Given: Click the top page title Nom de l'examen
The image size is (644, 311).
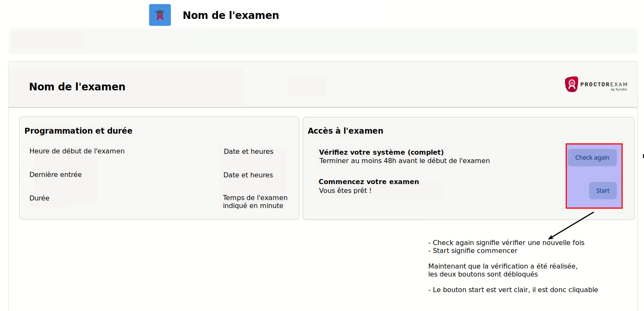Looking at the screenshot, I should pos(230,16).
